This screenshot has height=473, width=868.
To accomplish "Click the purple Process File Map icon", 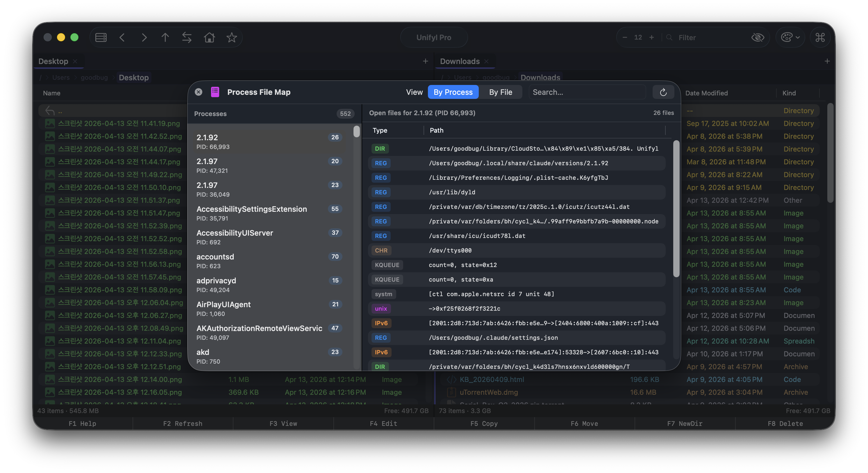I will pos(215,92).
